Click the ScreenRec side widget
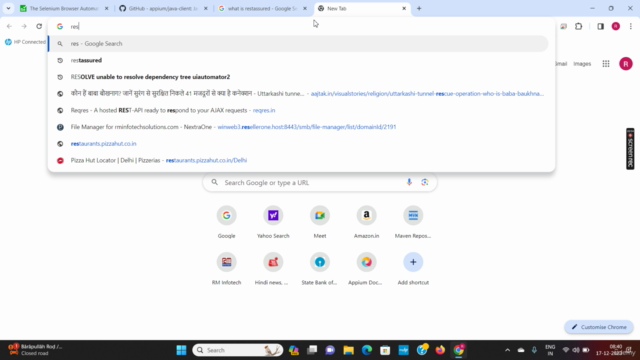 pyautogui.click(x=630, y=149)
